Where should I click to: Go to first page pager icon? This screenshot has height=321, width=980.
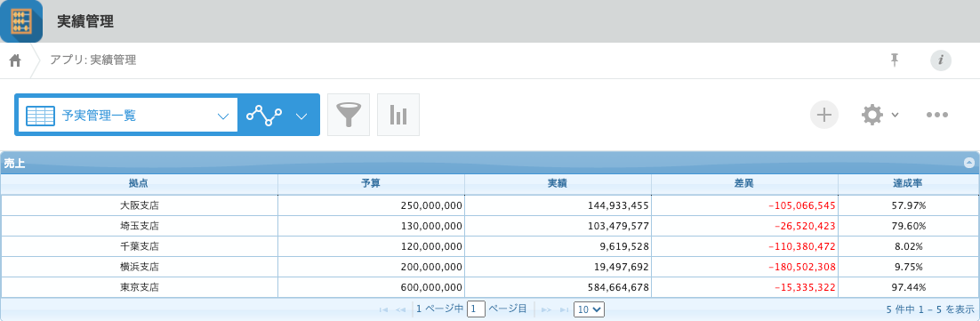click(384, 309)
